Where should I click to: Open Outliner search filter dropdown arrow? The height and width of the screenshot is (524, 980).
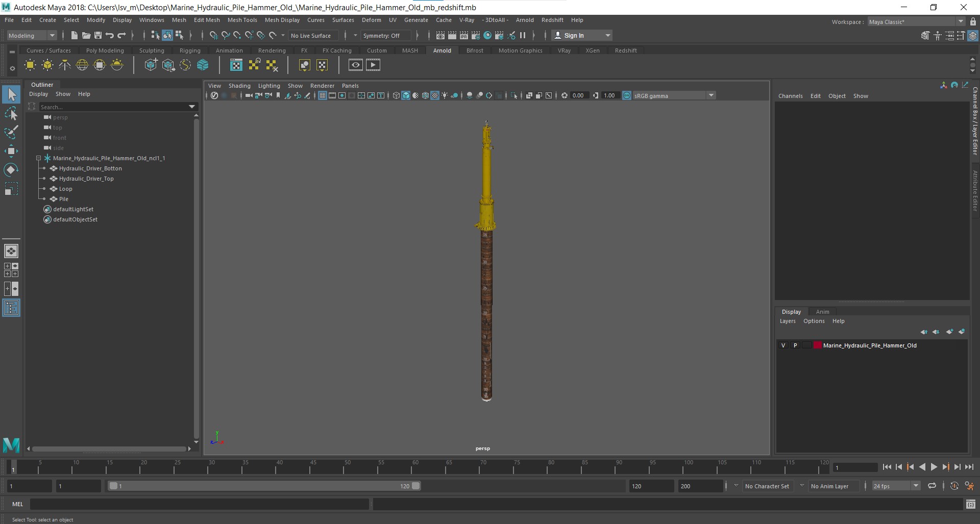click(192, 107)
